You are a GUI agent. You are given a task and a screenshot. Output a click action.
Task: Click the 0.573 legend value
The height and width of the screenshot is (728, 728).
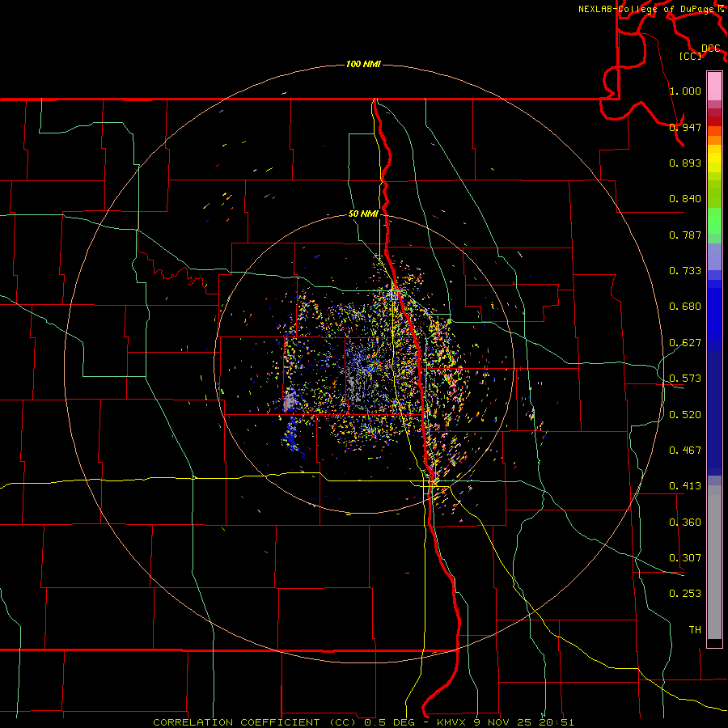pyautogui.click(x=685, y=379)
